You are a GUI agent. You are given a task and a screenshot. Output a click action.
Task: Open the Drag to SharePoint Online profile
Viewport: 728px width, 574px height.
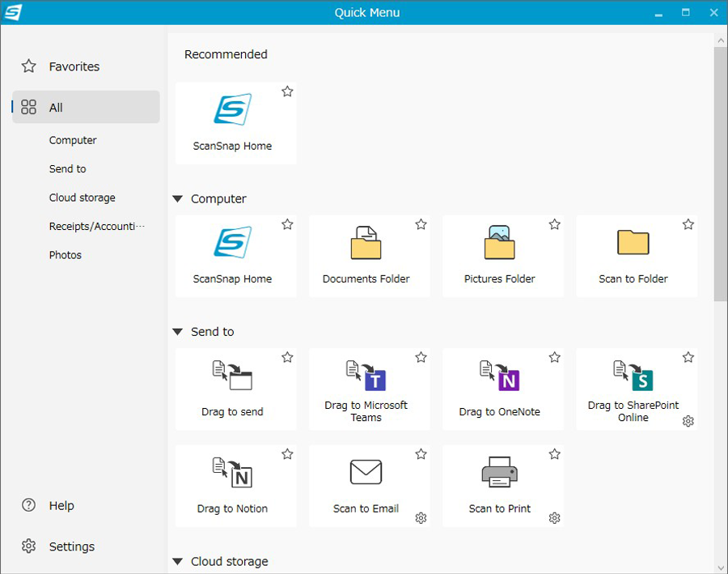[636, 389]
